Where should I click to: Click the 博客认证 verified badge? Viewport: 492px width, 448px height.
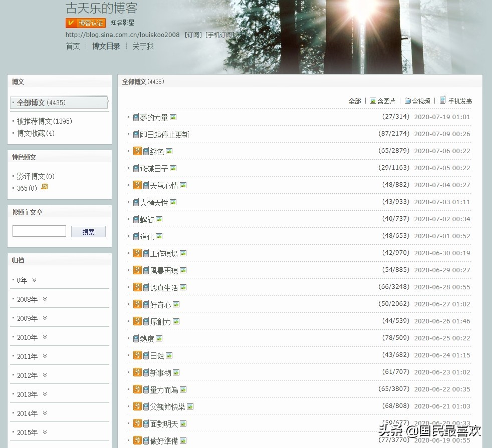point(85,23)
